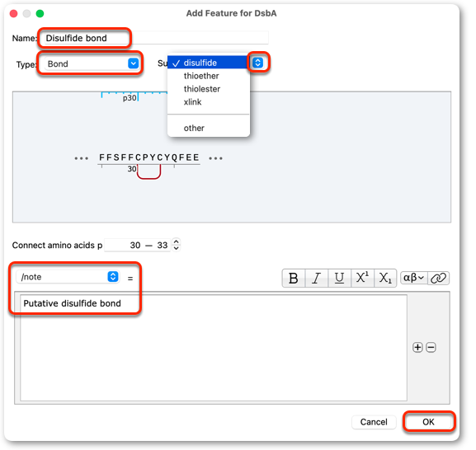Apply bold formatting with B button
This screenshot has height=450, width=476.
[294, 278]
